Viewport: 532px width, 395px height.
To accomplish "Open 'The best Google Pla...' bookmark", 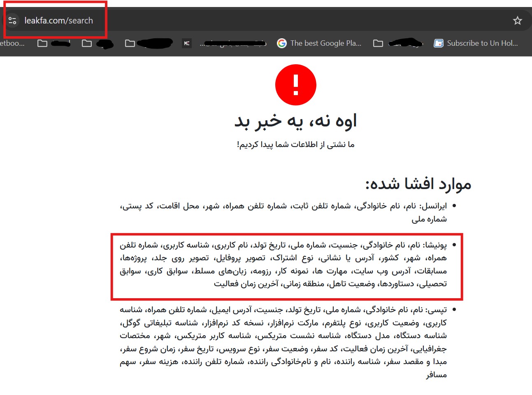I will pyautogui.click(x=325, y=43).
